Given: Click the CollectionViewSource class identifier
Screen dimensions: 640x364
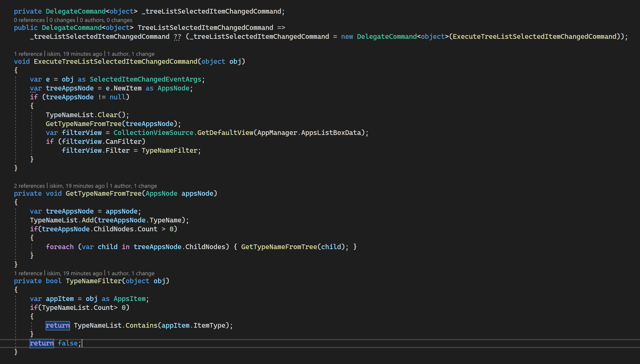Looking at the screenshot, I should [x=153, y=133].
